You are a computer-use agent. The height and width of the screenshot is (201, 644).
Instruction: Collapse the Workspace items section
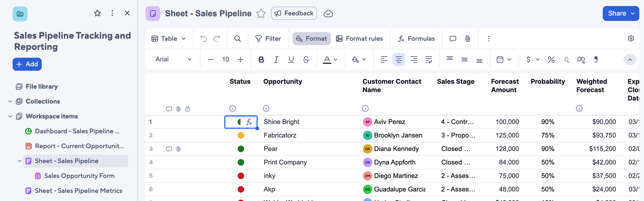tap(10, 116)
